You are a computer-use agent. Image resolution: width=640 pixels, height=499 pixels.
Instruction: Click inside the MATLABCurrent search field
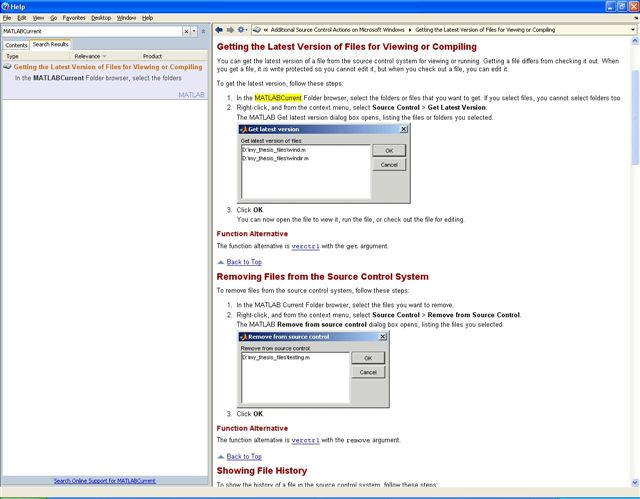click(90, 31)
